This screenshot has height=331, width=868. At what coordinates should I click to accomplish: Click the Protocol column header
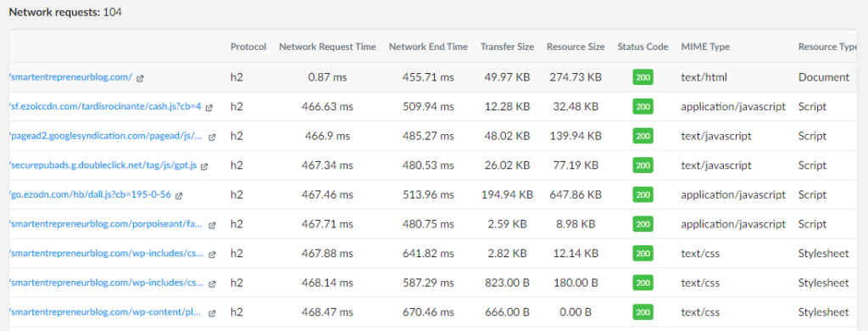point(248,48)
